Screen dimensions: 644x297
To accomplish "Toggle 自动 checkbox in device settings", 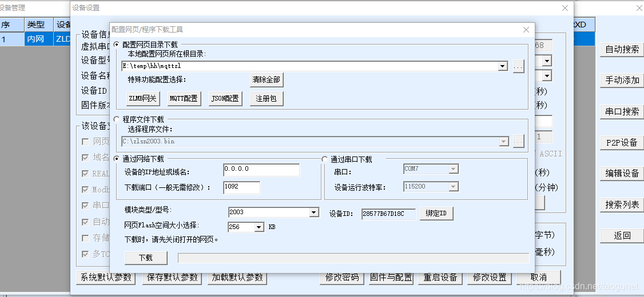I will click(x=85, y=222).
